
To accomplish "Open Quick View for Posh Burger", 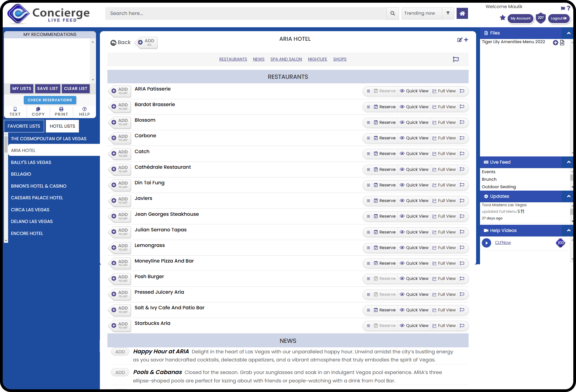I will click(x=414, y=279).
